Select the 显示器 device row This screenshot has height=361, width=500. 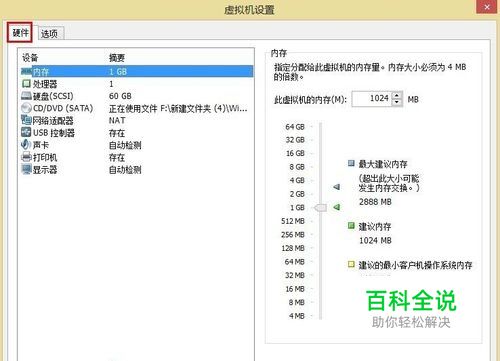point(137,170)
